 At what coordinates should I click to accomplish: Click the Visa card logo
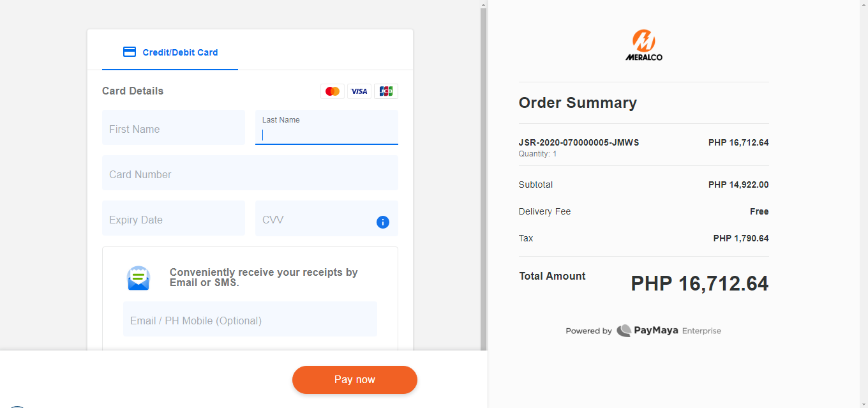359,91
